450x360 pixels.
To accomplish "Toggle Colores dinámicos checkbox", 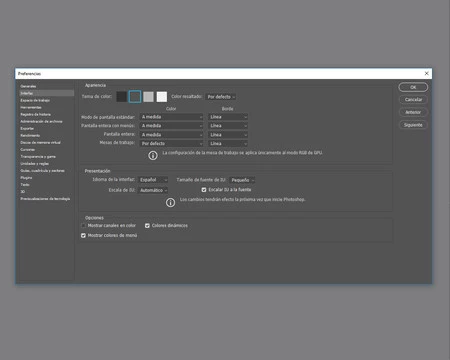I will (x=147, y=226).
